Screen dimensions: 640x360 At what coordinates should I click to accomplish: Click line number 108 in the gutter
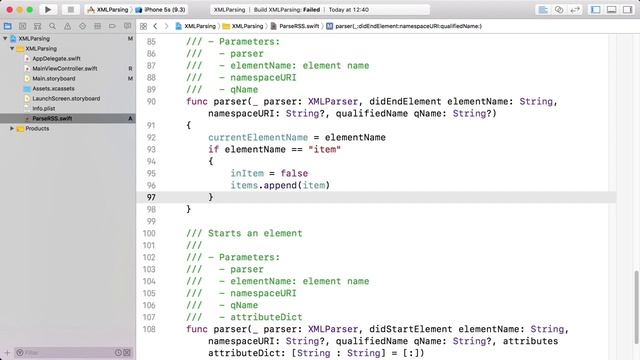click(149, 329)
